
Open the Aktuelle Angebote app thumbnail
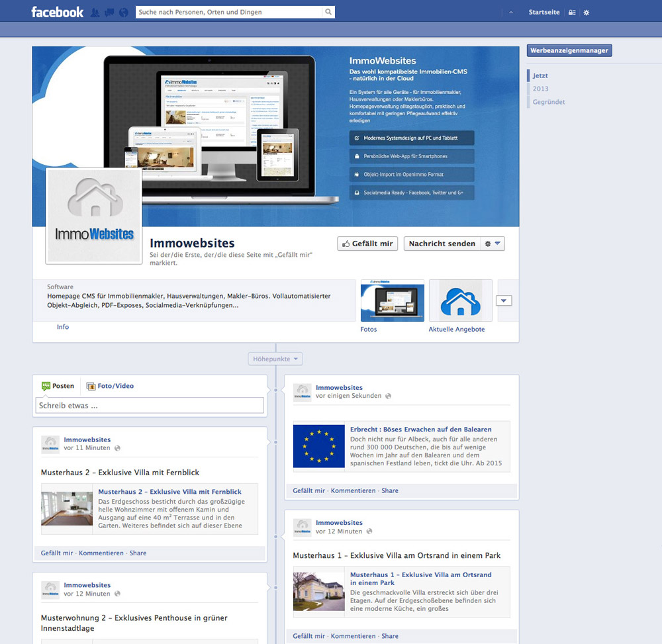(x=461, y=300)
